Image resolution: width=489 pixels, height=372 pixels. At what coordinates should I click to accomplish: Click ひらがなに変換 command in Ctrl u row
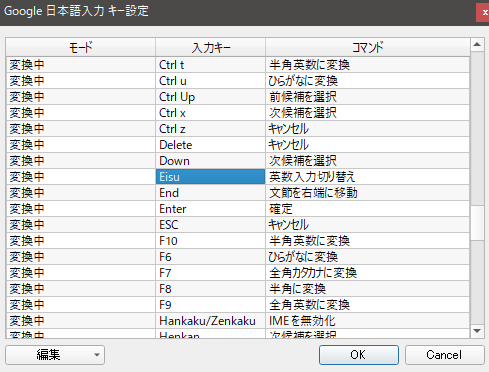(x=368, y=81)
